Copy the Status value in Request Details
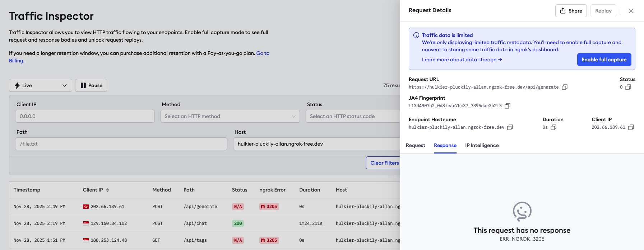This screenshot has height=250, width=644. pyautogui.click(x=628, y=87)
